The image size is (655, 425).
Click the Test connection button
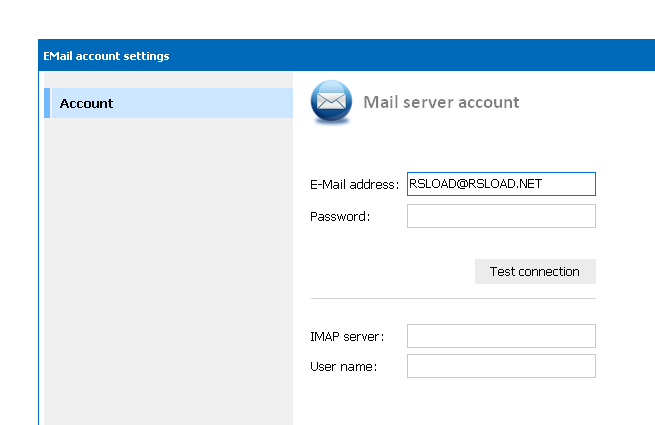click(534, 271)
